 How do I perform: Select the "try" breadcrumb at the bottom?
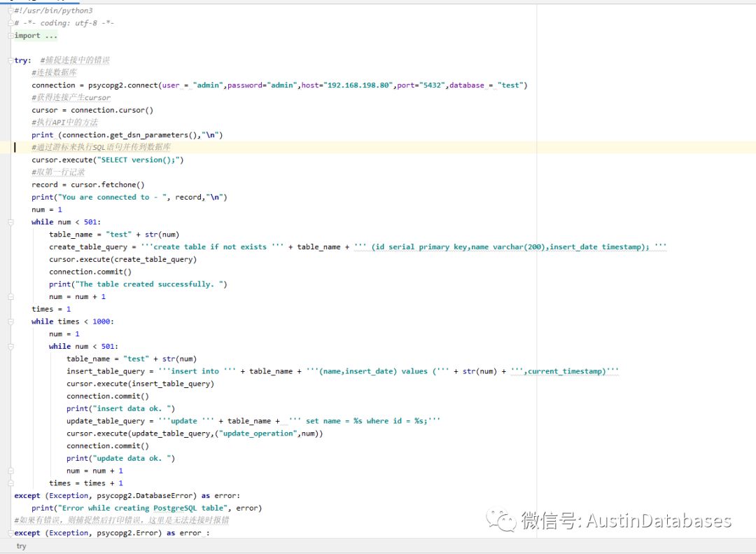[21, 546]
